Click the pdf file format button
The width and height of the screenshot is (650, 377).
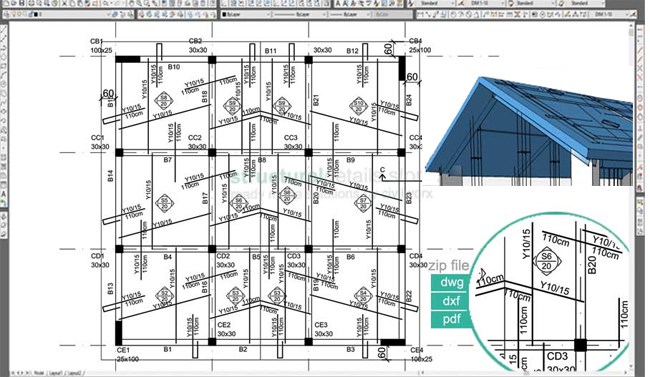(451, 319)
